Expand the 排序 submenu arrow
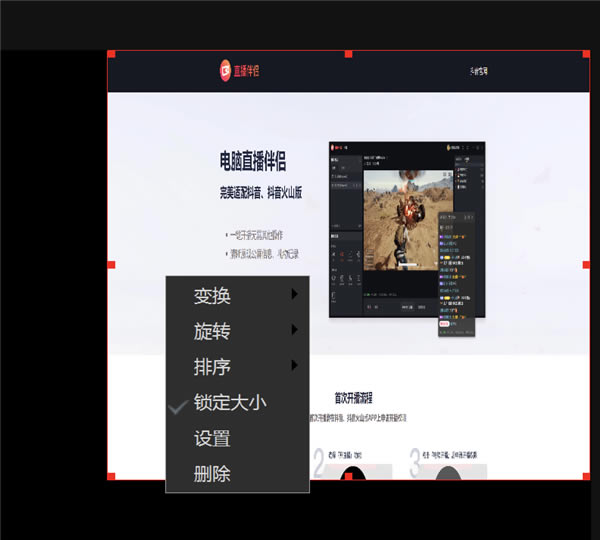600x540 pixels. (x=294, y=366)
